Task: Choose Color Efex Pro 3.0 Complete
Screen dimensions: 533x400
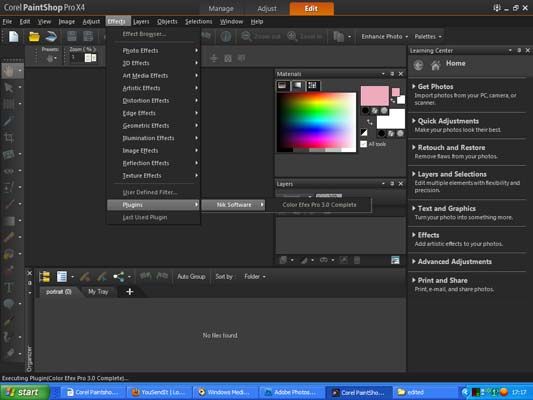Action: pyautogui.click(x=319, y=205)
